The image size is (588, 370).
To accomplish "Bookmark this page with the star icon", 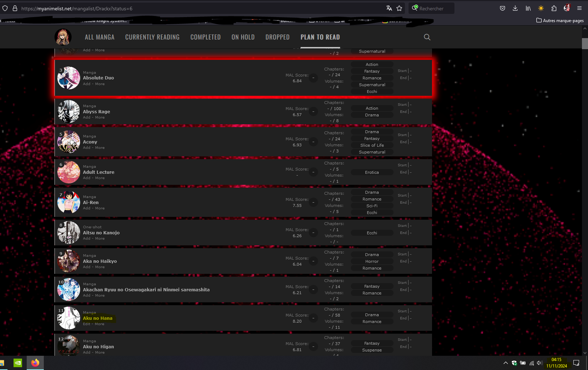I will [399, 8].
